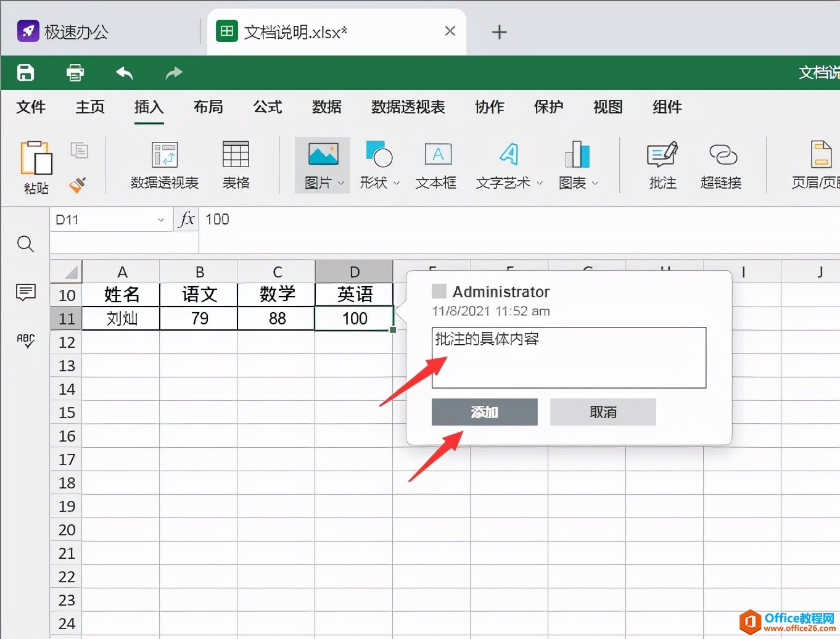Insert a hyperlink via 超链接
The height and width of the screenshot is (639, 840).
pyautogui.click(x=720, y=163)
